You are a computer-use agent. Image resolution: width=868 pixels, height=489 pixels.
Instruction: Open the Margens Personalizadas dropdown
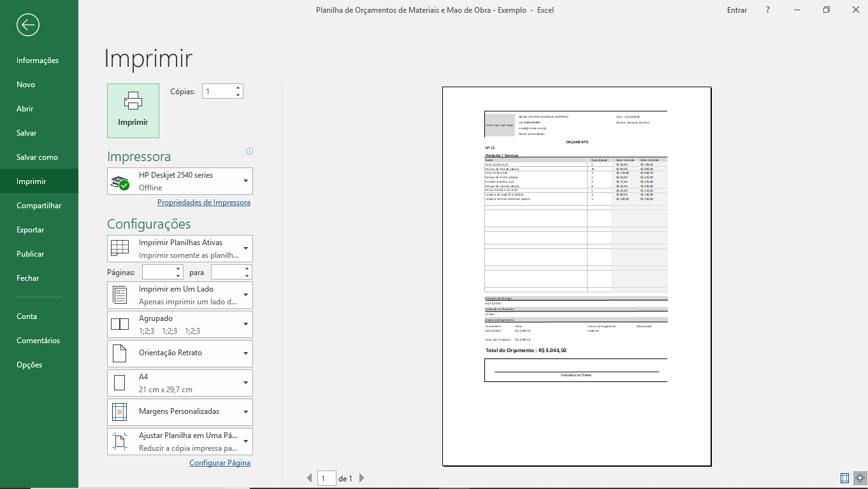(x=180, y=412)
